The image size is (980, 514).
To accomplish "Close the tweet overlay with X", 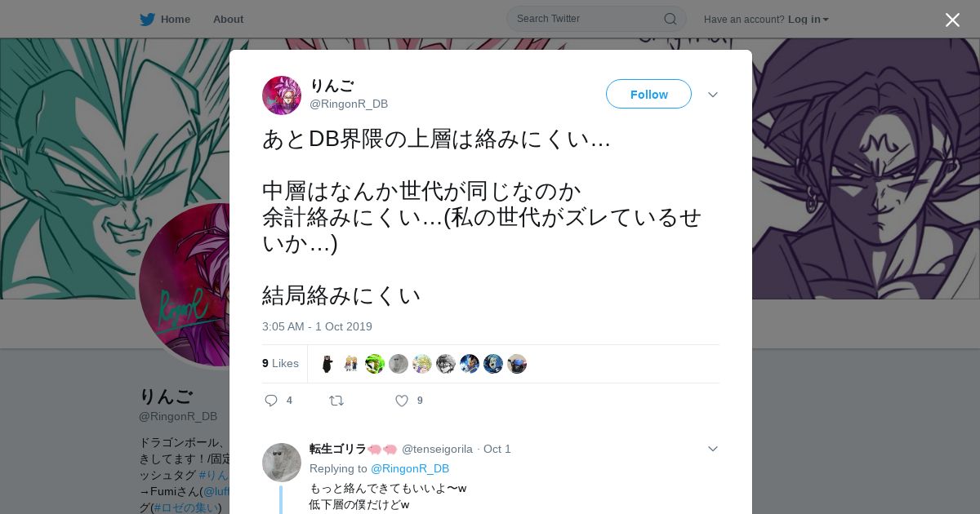I will click(952, 20).
